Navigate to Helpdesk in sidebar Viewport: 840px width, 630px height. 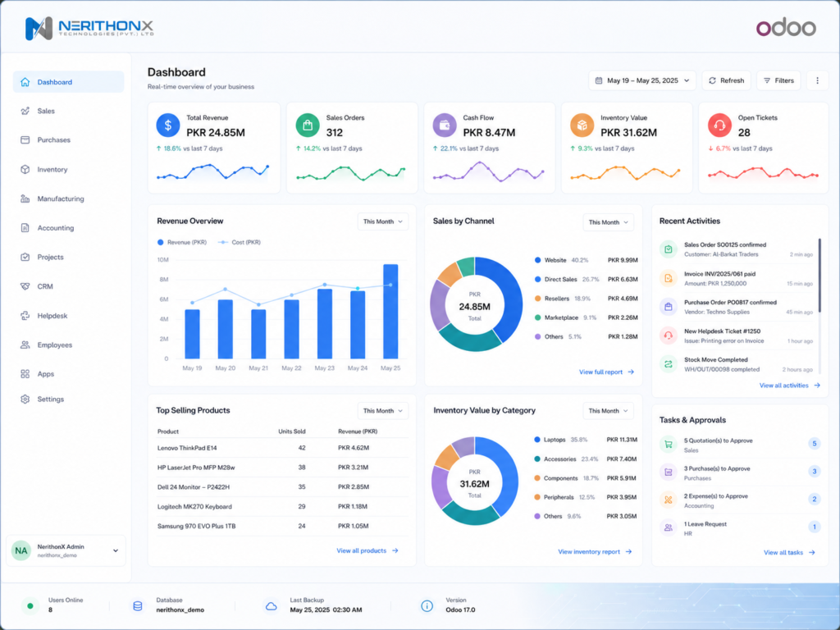coord(68,316)
